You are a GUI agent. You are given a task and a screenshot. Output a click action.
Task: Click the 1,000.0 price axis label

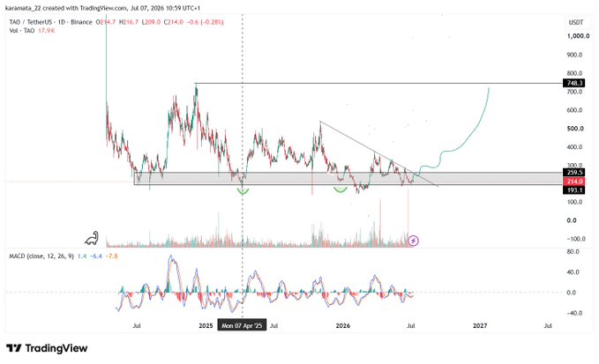(x=578, y=36)
